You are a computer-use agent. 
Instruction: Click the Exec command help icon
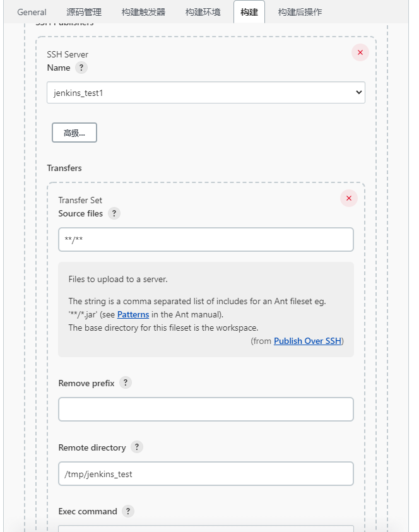[128, 511]
